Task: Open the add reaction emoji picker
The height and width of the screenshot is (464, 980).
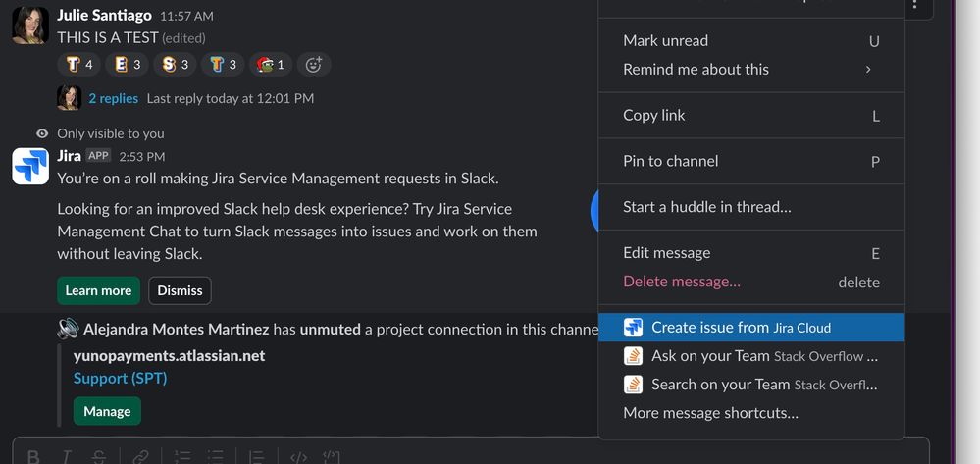Action: tap(314, 65)
